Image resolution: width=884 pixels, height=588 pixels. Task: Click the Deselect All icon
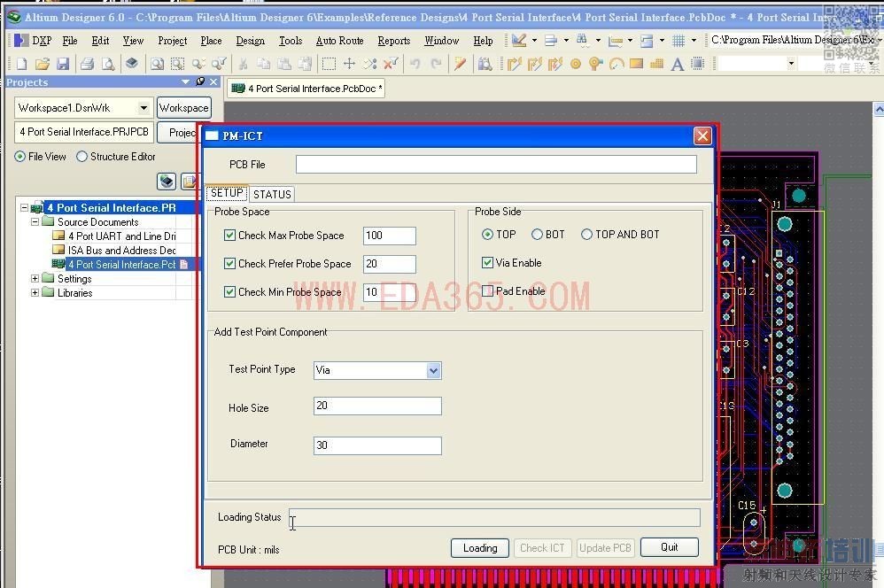click(x=370, y=64)
